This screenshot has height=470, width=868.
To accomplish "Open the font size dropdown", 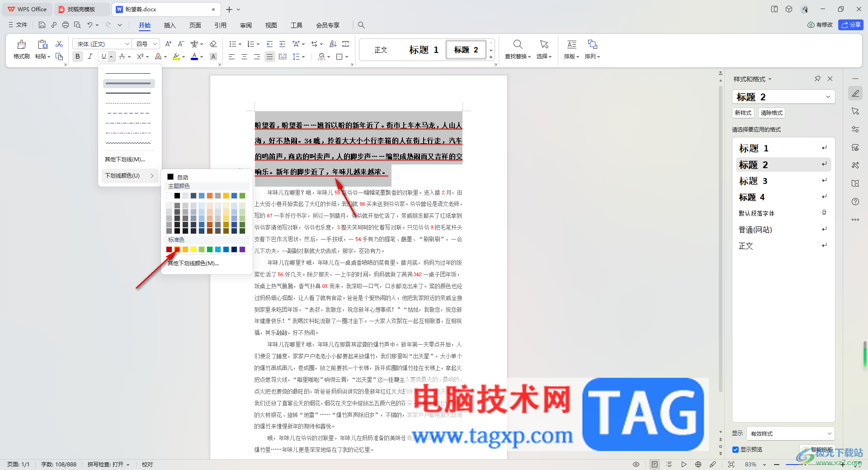I will click(x=155, y=44).
